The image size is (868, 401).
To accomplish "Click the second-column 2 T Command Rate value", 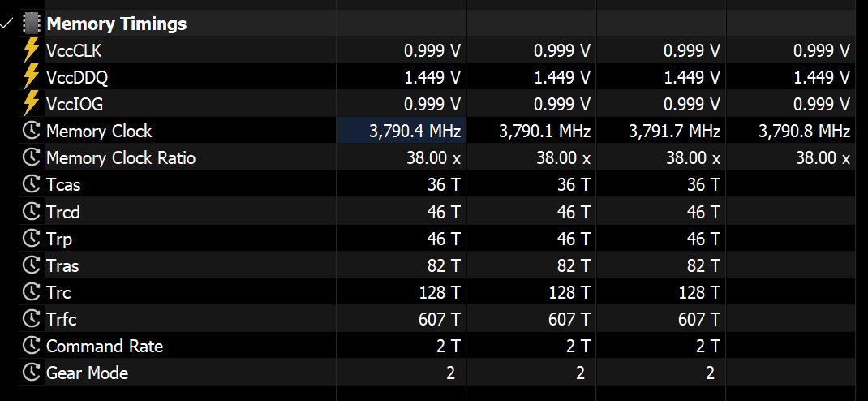I will [578, 346].
